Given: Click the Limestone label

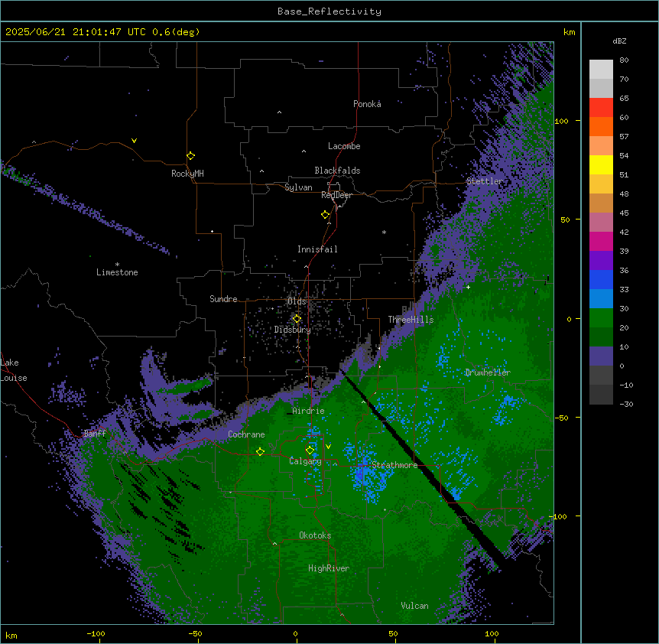Looking at the screenshot, I should pyautogui.click(x=117, y=272).
